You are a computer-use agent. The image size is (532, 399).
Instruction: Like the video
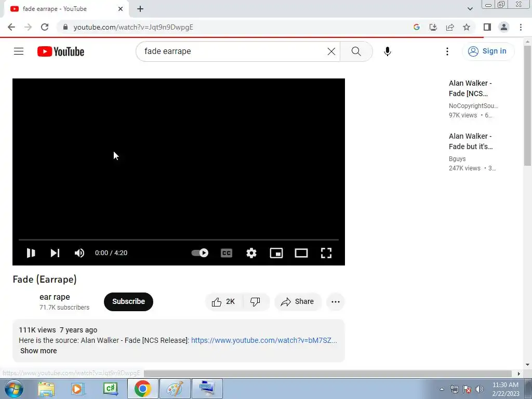tap(223, 302)
